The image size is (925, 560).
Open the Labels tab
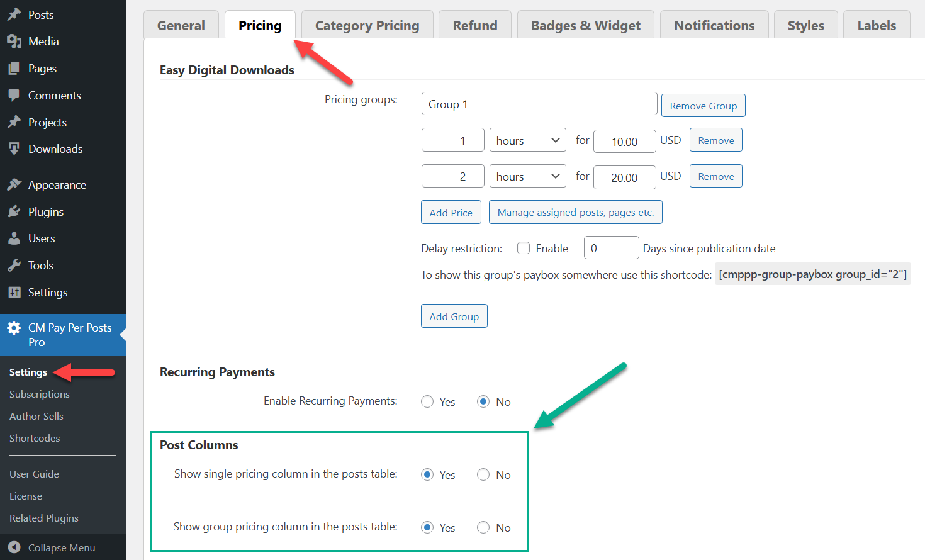point(877,25)
